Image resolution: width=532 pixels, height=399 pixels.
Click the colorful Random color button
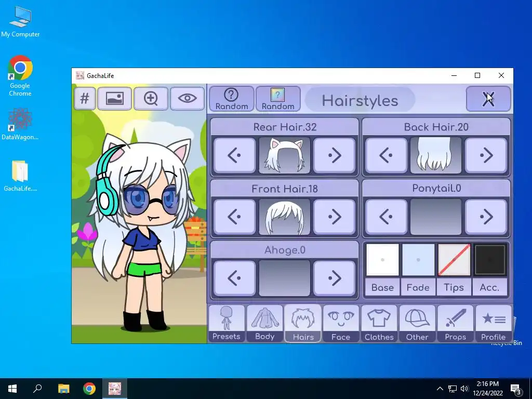(278, 99)
